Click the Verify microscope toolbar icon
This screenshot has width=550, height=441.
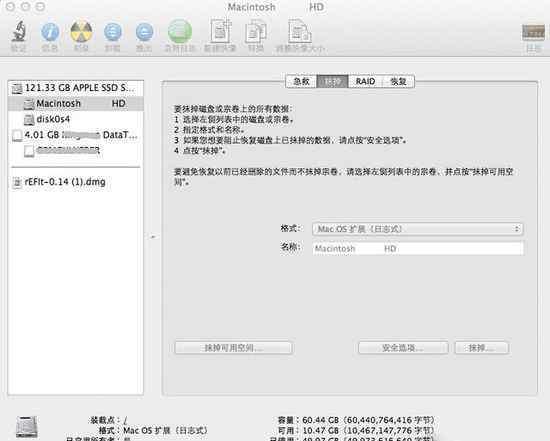point(19,32)
